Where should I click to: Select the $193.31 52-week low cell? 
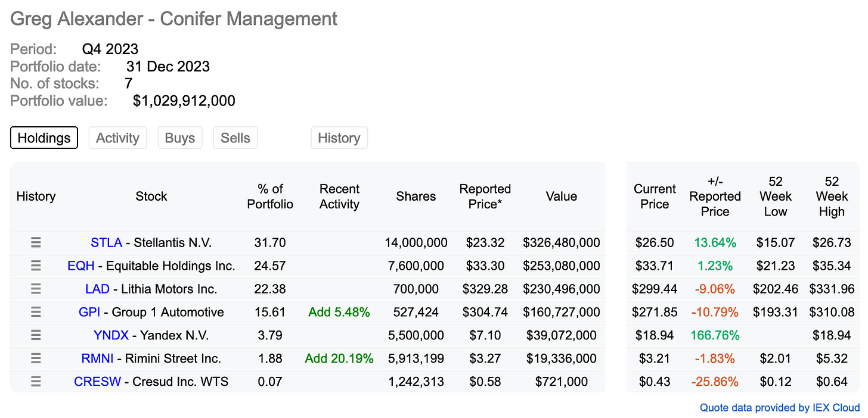point(776,312)
